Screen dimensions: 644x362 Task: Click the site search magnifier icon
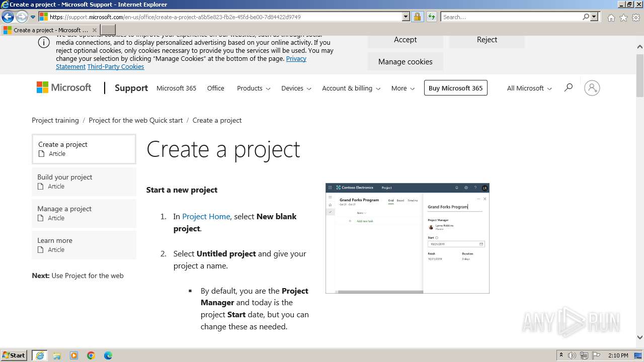click(569, 87)
